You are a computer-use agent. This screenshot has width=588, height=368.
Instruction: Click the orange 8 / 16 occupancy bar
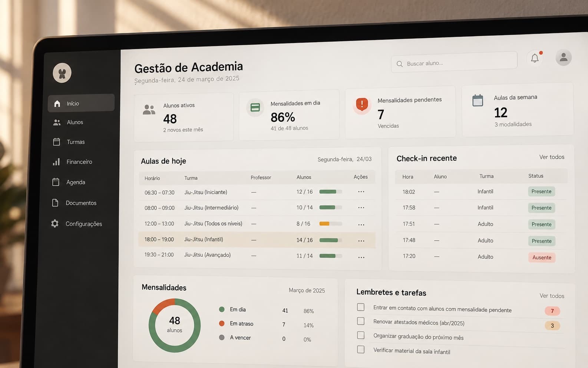(x=330, y=224)
